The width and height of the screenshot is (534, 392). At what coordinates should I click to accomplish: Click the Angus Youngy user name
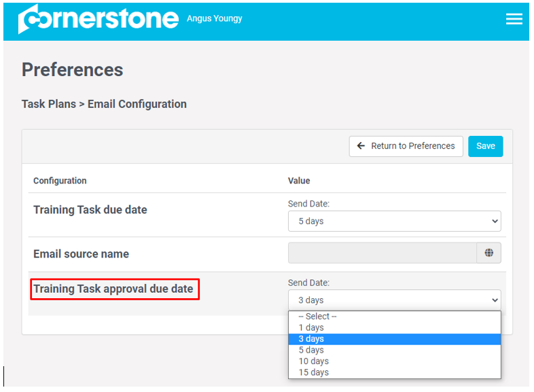pos(214,18)
